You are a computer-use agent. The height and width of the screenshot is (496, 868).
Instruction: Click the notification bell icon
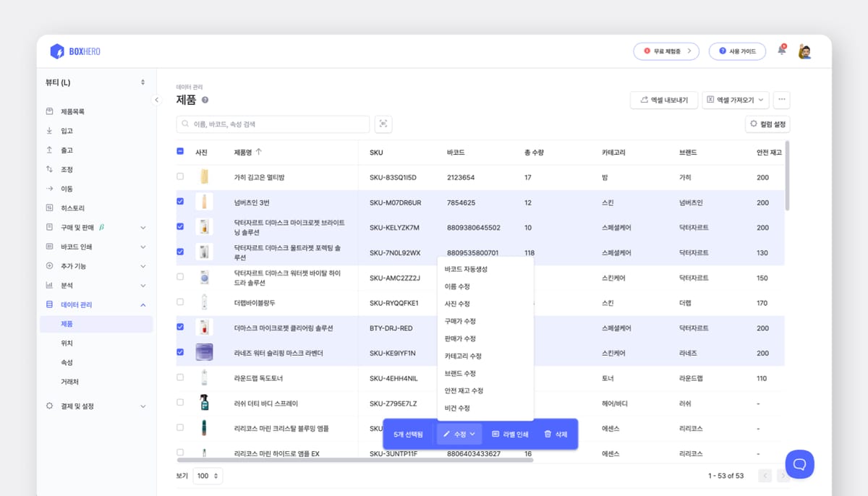(781, 51)
